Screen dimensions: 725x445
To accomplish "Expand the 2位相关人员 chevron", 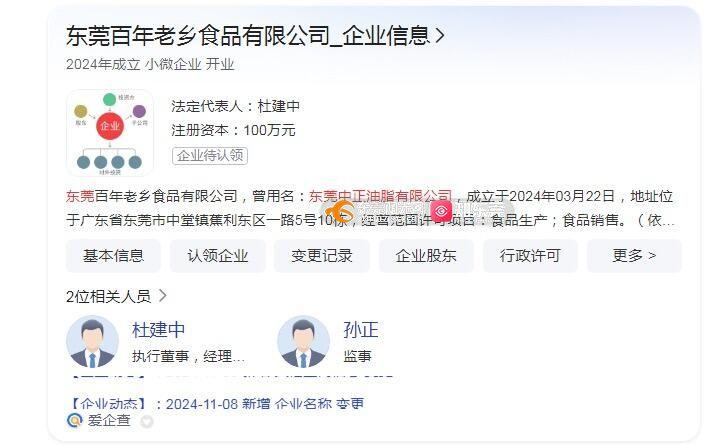I will pos(162,296).
